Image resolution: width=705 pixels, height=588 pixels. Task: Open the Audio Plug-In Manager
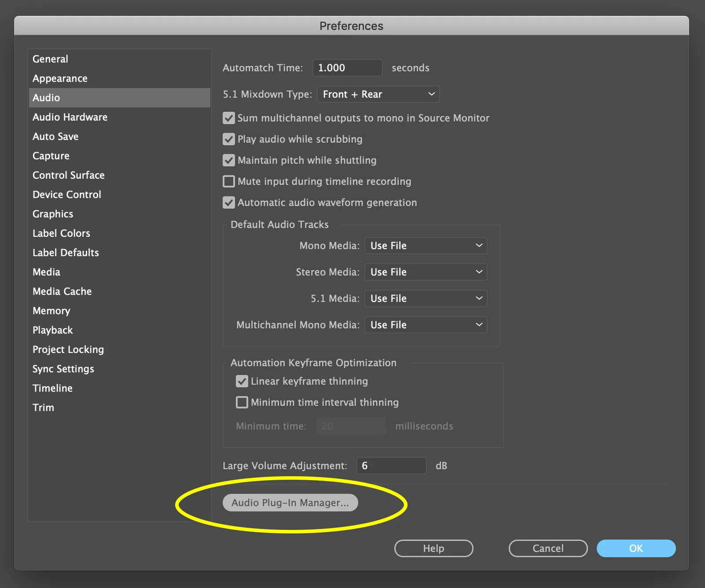[290, 503]
